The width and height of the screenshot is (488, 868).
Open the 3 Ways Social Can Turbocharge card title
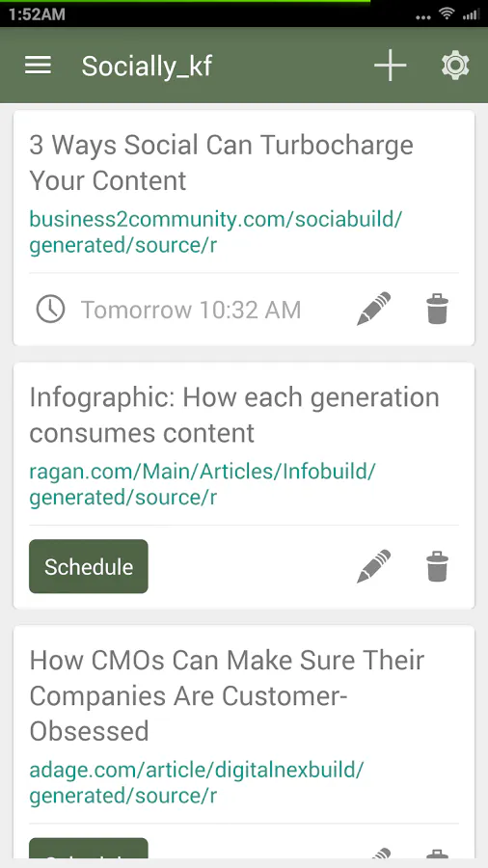pos(221,163)
